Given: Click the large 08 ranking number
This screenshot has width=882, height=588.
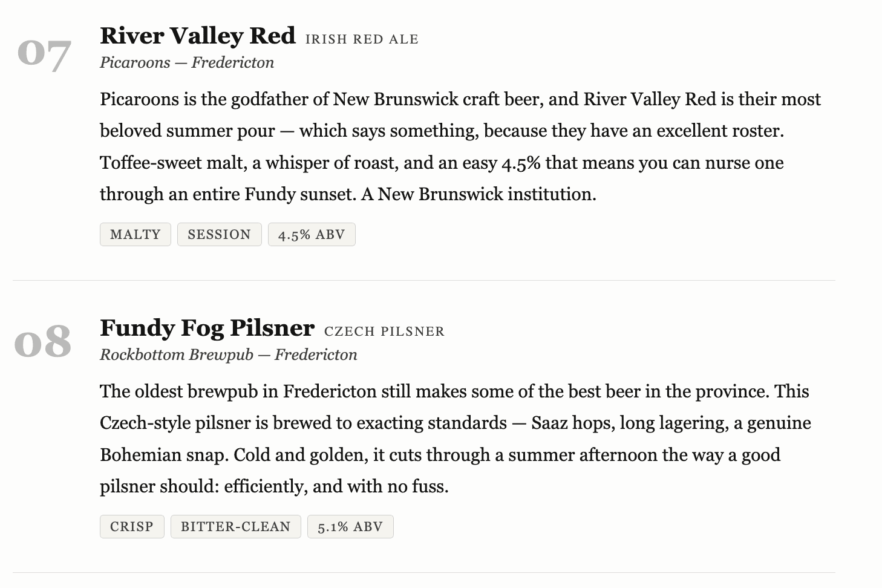Looking at the screenshot, I should point(43,342).
